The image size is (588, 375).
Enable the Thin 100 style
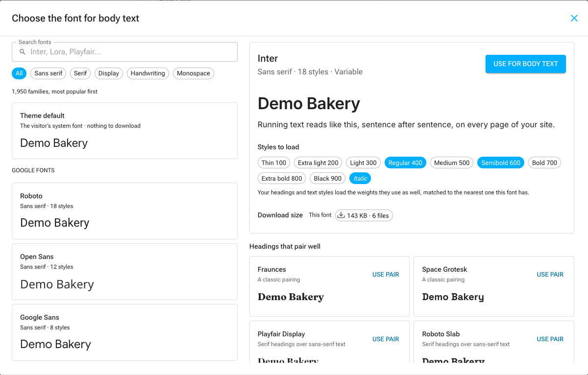274,163
